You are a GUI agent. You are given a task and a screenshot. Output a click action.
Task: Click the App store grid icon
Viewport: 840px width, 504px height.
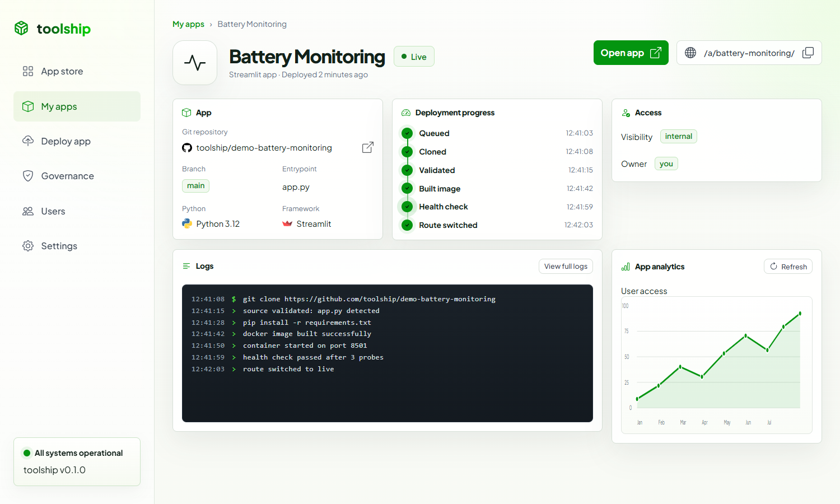pos(28,71)
